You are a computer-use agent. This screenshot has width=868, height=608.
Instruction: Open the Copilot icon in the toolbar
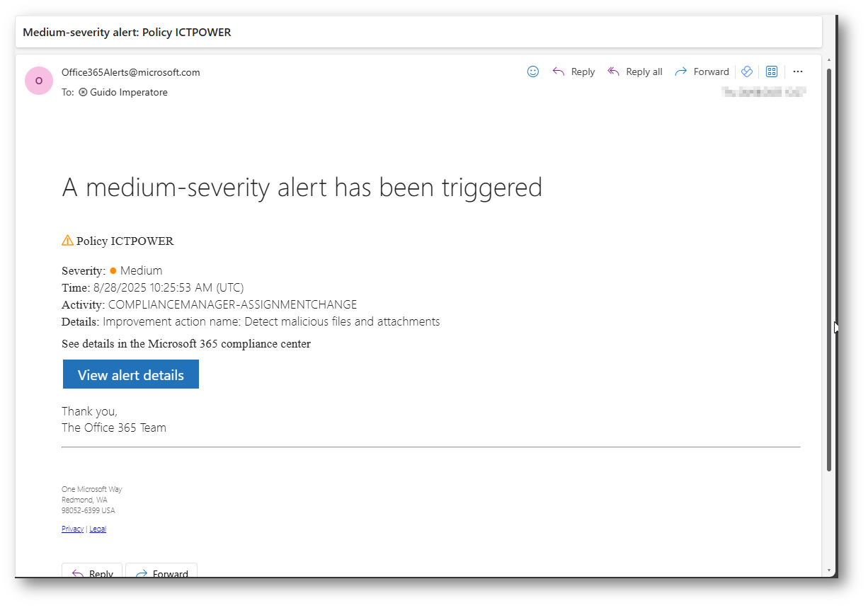click(x=746, y=71)
